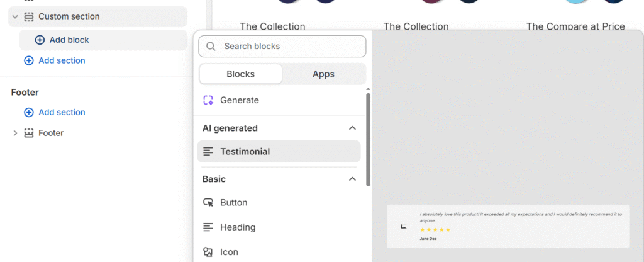This screenshot has width=644, height=262.
Task: Expand the Footer tree item
Action: point(15,133)
